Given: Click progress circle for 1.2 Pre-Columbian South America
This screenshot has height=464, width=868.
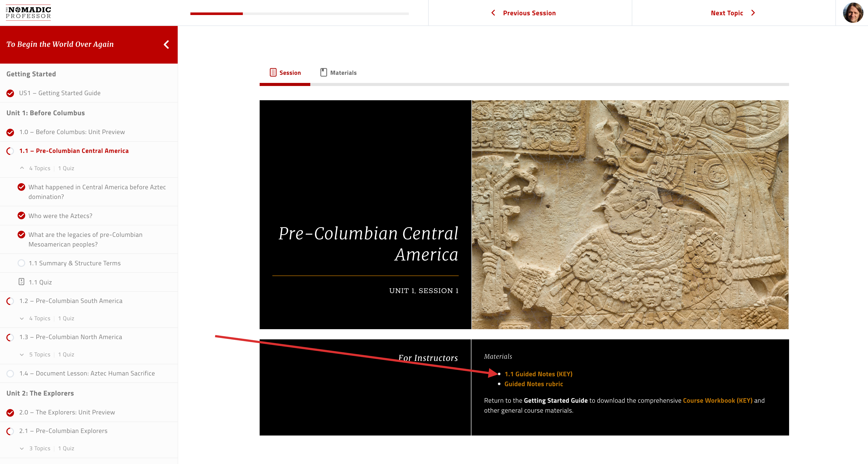Looking at the screenshot, I should (x=10, y=301).
